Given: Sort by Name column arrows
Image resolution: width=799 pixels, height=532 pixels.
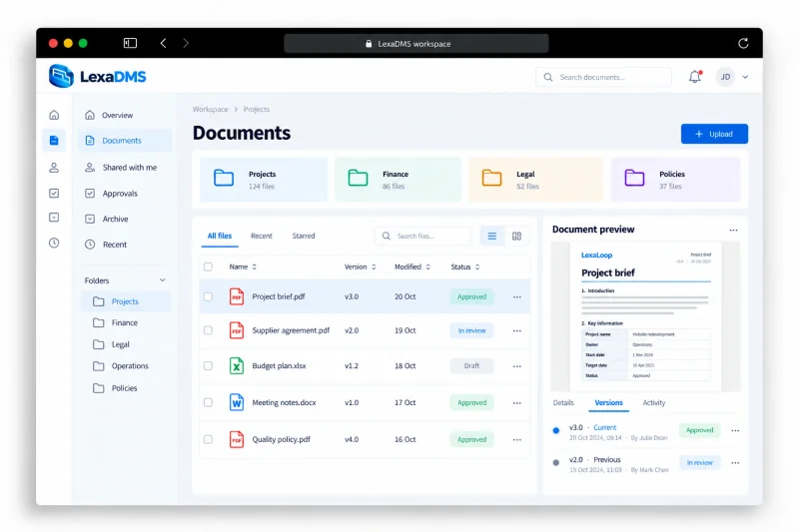Looking at the screenshot, I should click(255, 266).
